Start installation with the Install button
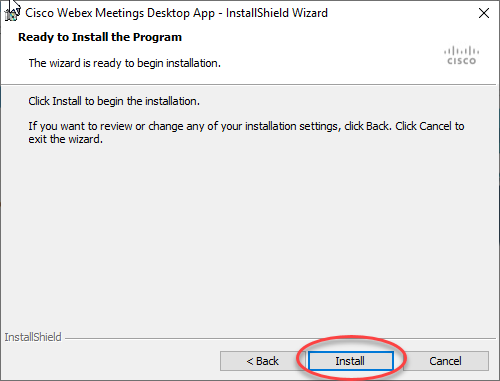The width and height of the screenshot is (500, 381). (x=350, y=361)
